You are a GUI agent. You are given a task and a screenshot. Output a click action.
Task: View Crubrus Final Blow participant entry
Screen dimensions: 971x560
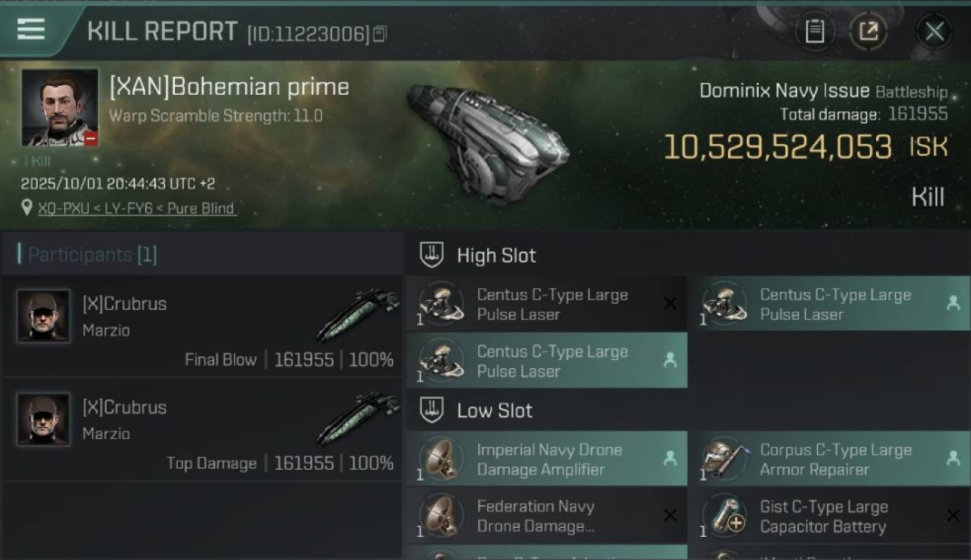click(x=203, y=326)
